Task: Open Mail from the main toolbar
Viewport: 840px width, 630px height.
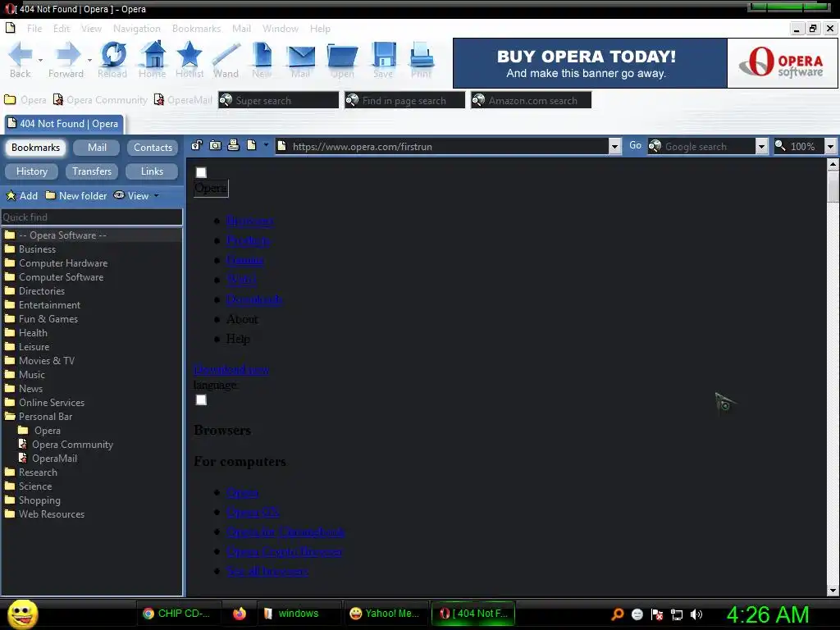Action: (300, 59)
